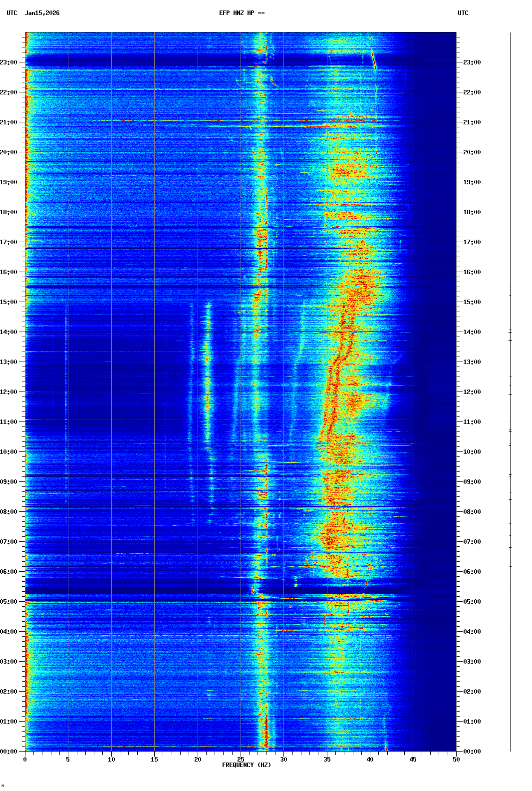The image size is (532, 791).
Task: Click the FREQUENCY (HZ) axis label
Action: (247, 765)
